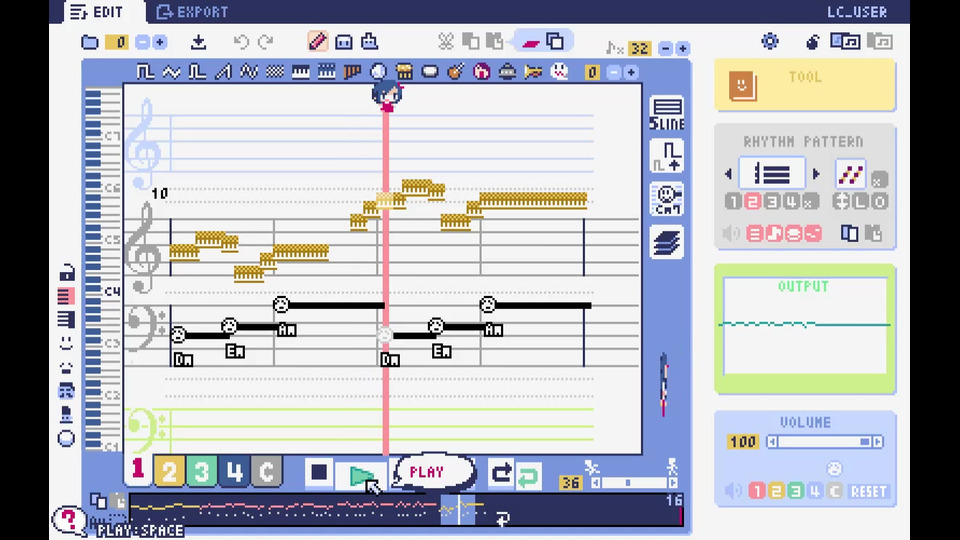Select the piano keyboard instrument

point(301,72)
